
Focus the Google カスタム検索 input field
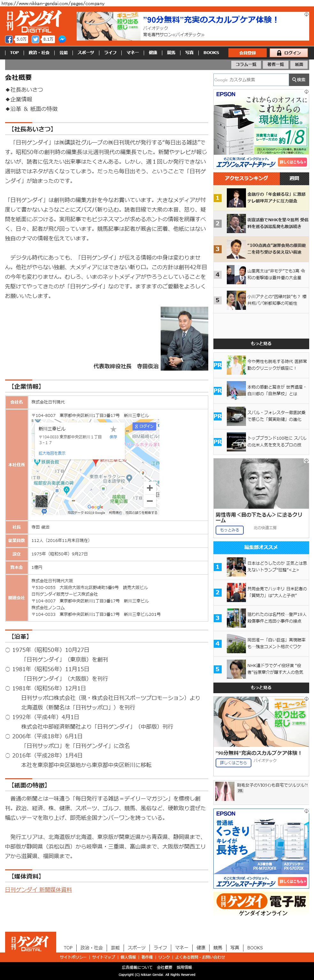(x=251, y=80)
